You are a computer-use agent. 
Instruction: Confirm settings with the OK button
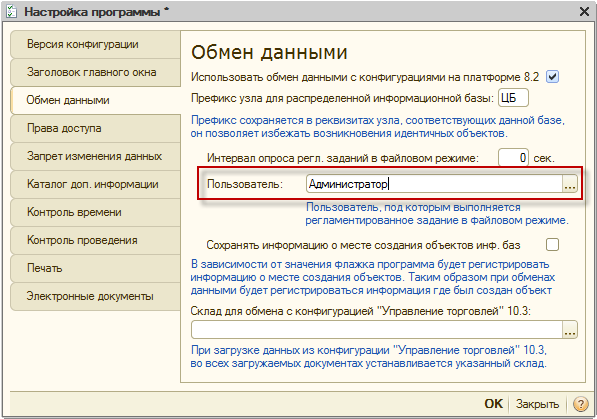pyautogui.click(x=493, y=404)
